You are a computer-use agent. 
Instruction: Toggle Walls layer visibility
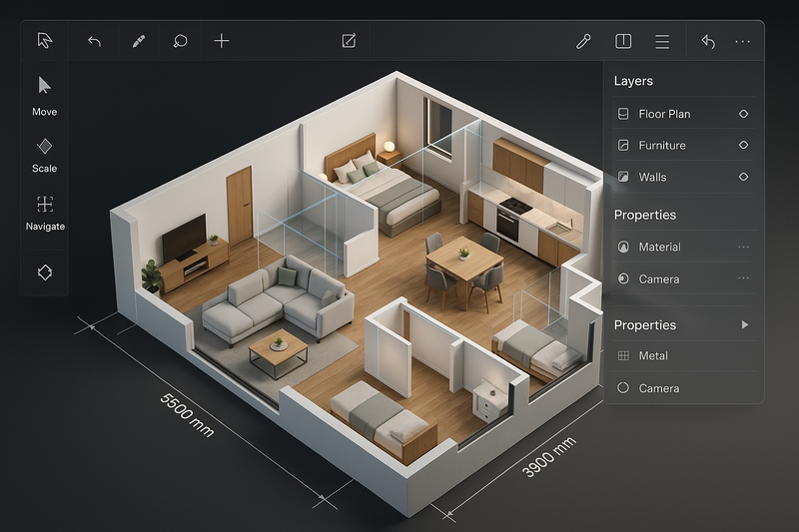[743, 177]
